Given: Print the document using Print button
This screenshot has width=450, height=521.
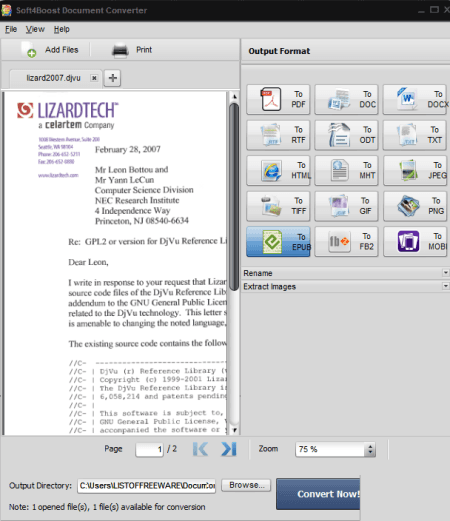Looking at the screenshot, I should [x=132, y=50].
